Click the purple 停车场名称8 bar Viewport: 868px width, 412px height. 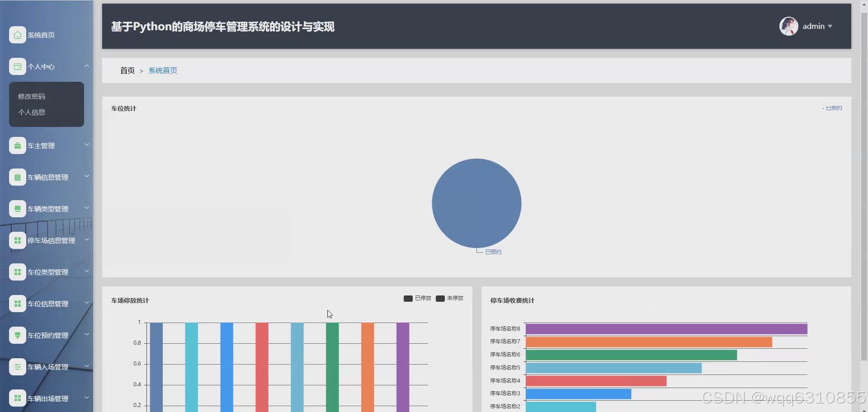[666, 329]
